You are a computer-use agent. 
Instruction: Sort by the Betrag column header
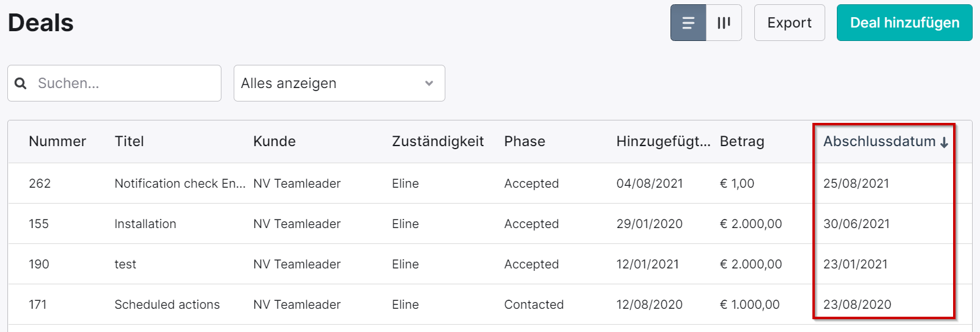(x=742, y=141)
